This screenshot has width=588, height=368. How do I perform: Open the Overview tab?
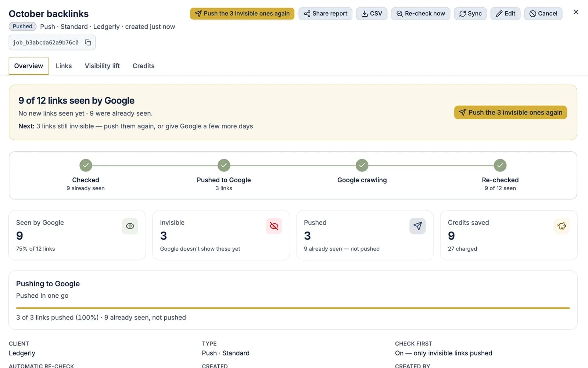[29, 66]
